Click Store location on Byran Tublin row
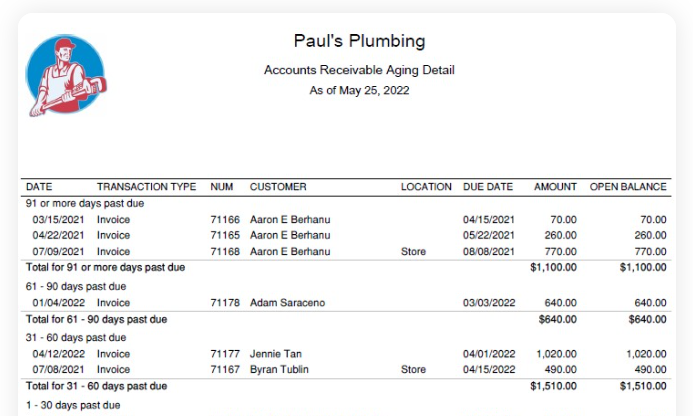The height and width of the screenshot is (416, 693). coord(413,370)
